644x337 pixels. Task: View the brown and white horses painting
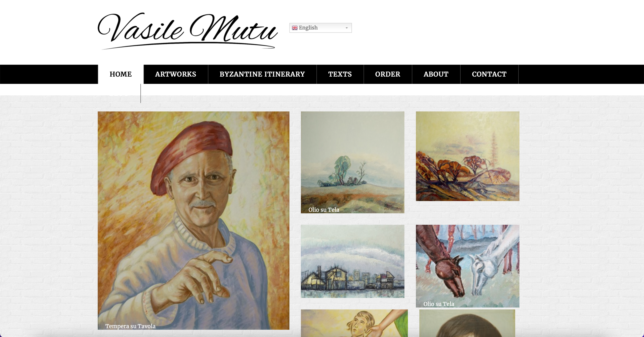coord(467,266)
